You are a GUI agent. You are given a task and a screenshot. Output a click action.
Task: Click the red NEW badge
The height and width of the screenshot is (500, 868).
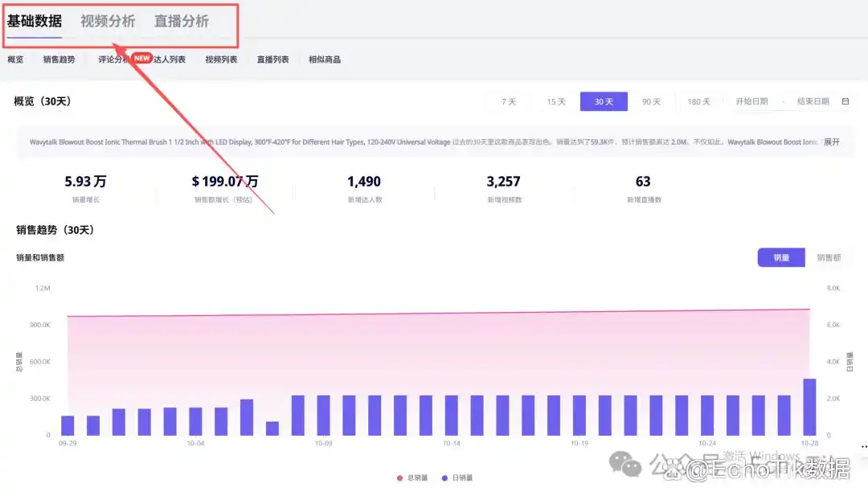point(142,58)
